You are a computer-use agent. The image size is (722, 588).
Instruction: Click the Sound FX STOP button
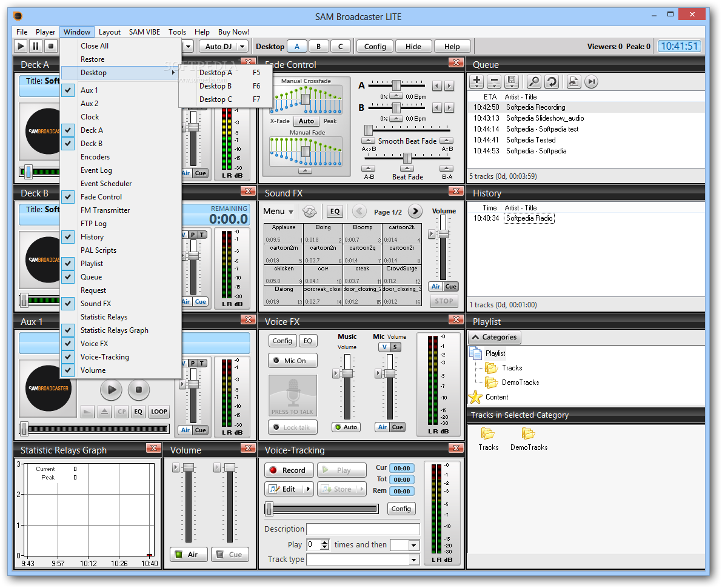pyautogui.click(x=444, y=301)
